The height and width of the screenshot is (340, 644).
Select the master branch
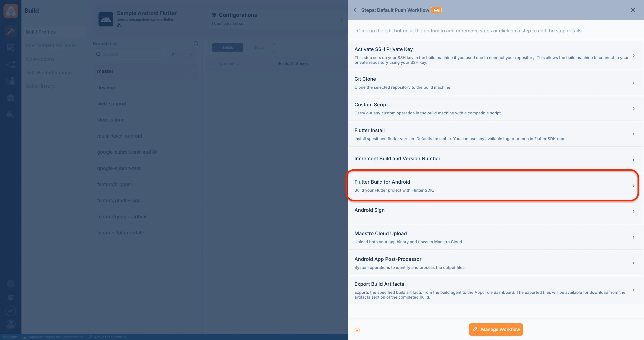pos(145,71)
